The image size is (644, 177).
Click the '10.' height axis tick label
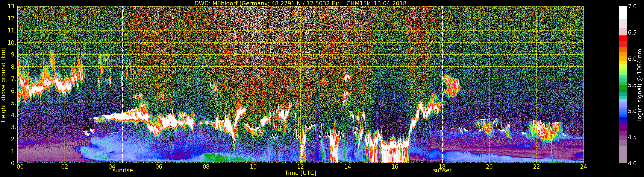point(12,43)
